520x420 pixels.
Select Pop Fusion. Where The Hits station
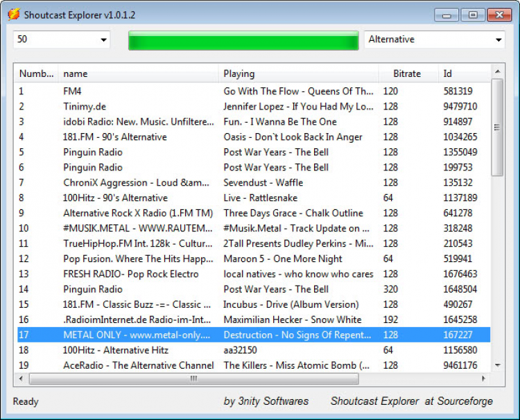(x=254, y=259)
